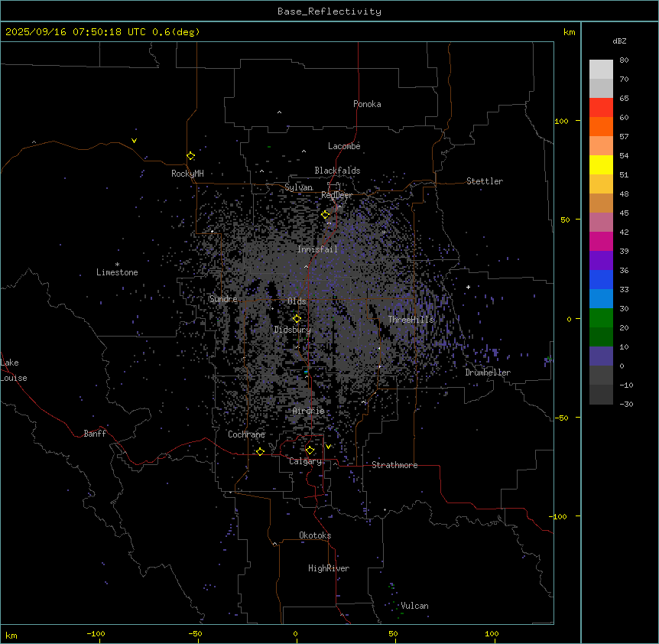Click the HighRiver label

point(329,568)
